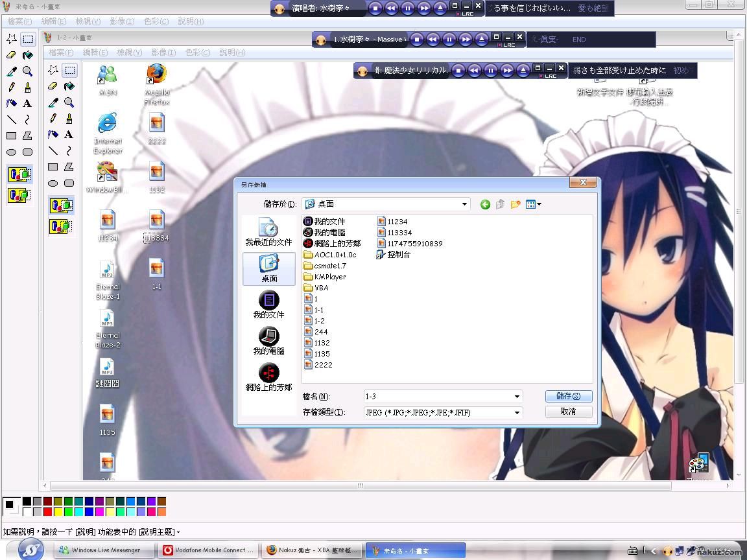Screen dimensions: 747x560
Task: Open the view menu dropdown in the save dialog toolbar
Action: coord(534,204)
